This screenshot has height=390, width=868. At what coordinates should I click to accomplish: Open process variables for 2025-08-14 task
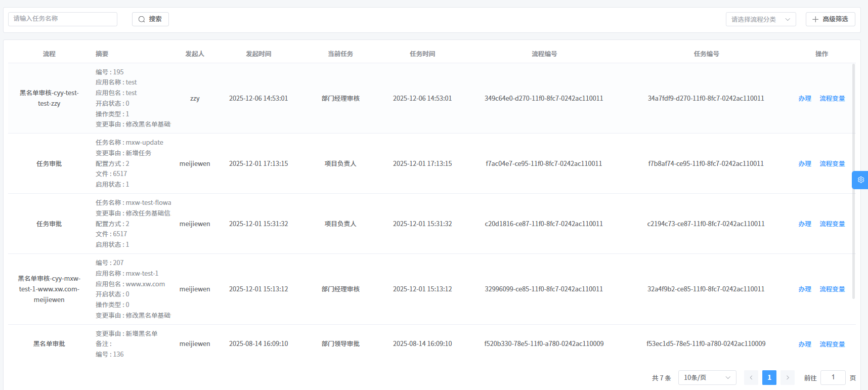click(832, 344)
